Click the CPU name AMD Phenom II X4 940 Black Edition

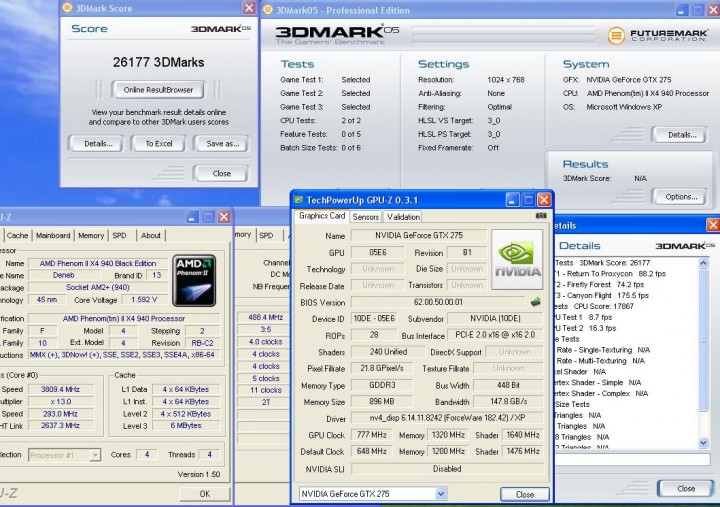[x=98, y=263]
